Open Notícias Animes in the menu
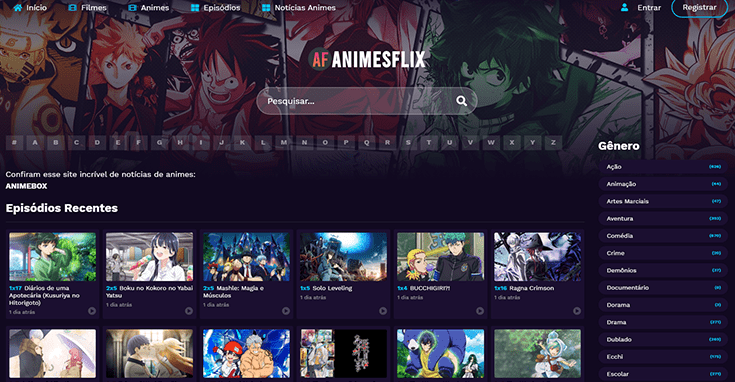The width and height of the screenshot is (735, 382). coord(299,7)
